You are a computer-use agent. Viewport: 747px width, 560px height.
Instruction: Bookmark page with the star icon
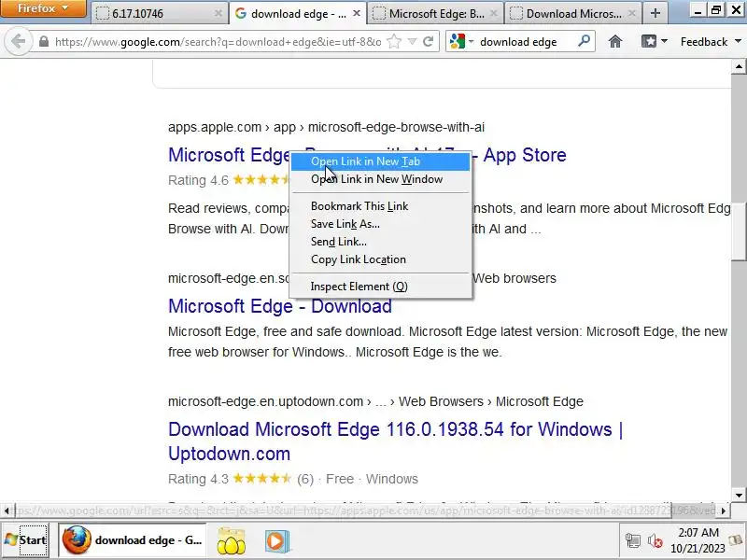(394, 42)
